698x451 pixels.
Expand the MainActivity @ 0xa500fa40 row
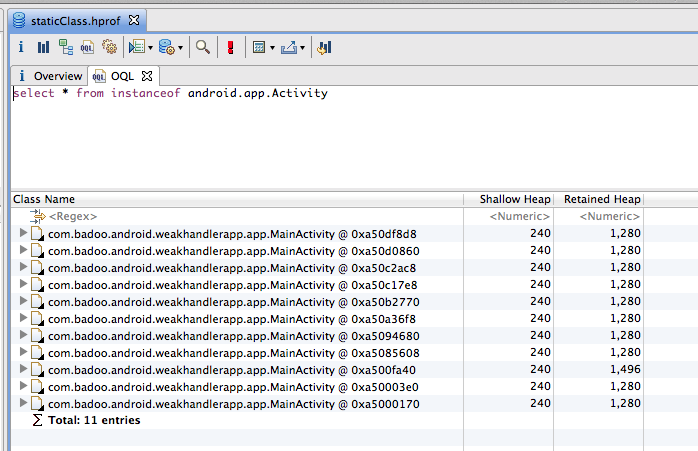[24, 369]
